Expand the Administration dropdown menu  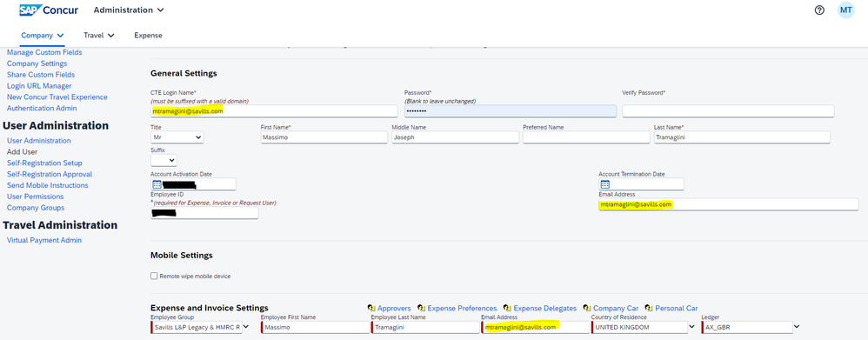point(129,10)
